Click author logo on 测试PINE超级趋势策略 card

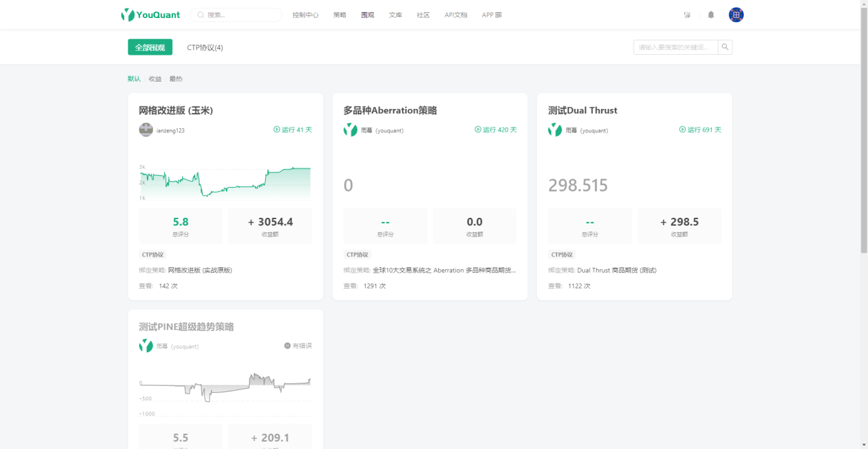(x=146, y=346)
